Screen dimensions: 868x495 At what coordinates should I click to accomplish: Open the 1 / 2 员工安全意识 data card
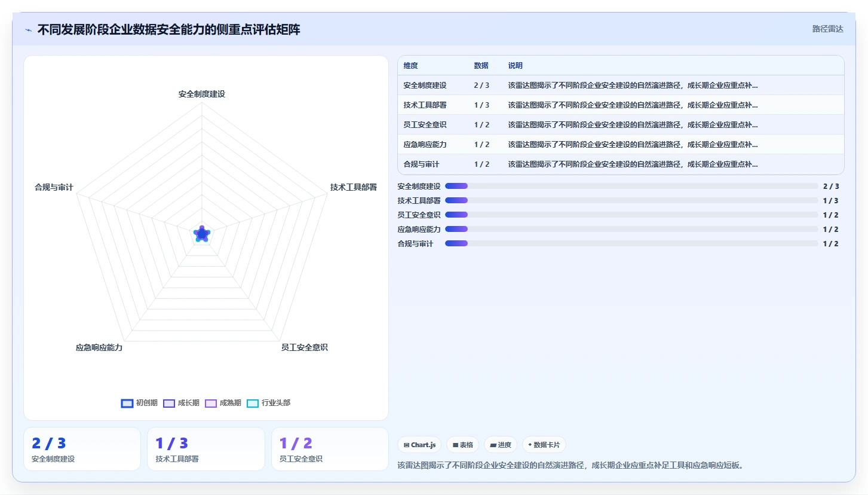point(330,449)
